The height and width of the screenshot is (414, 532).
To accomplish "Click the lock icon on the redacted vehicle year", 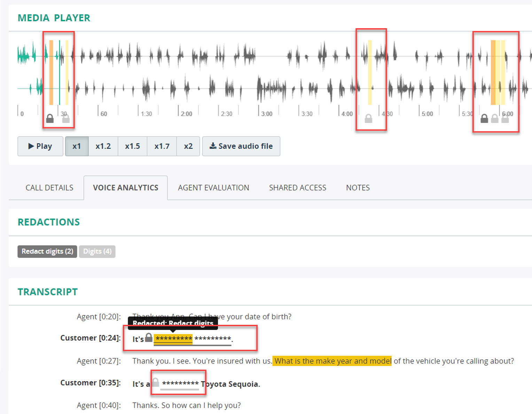I will 156,382.
